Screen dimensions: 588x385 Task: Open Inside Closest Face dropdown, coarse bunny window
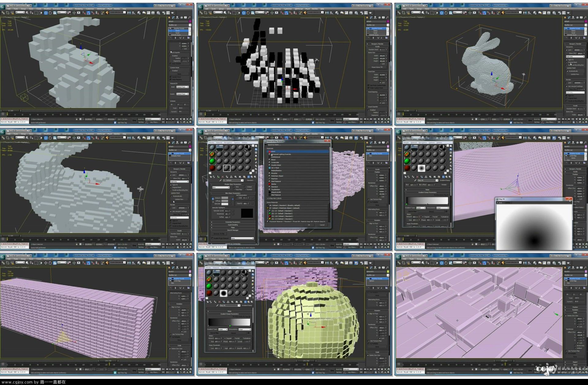coord(183,94)
